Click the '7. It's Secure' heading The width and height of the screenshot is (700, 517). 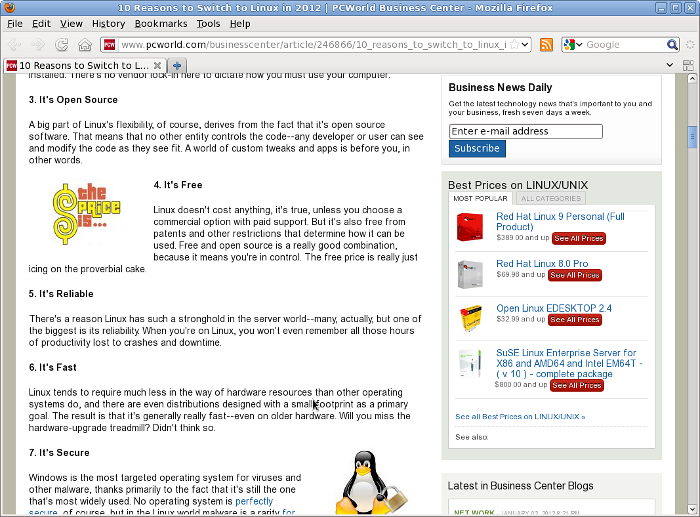[x=59, y=453]
